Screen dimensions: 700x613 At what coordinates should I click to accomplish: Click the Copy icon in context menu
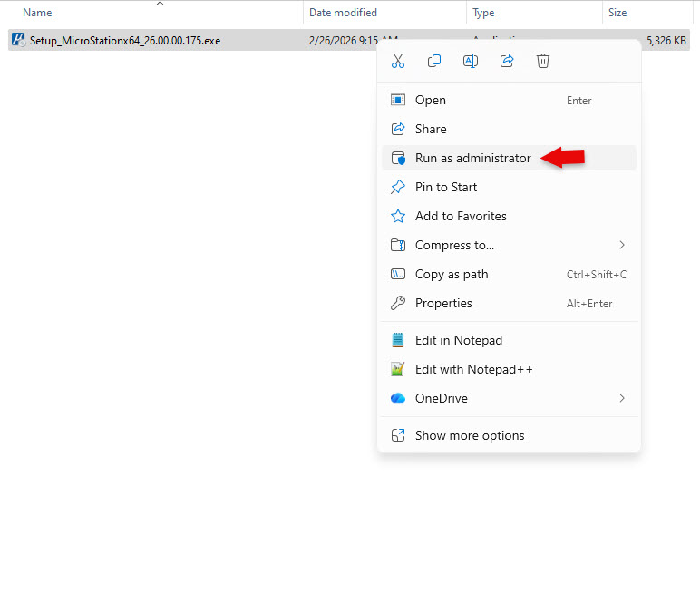click(434, 61)
